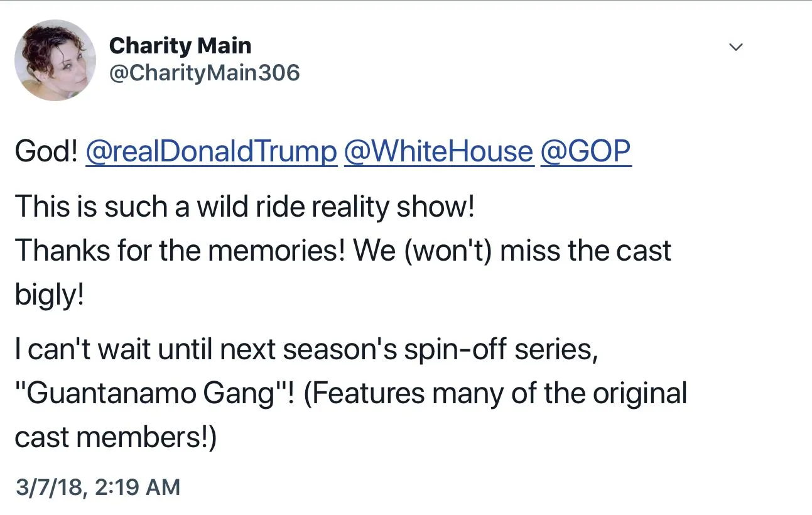Click the "cast members!)" closing text

click(x=116, y=438)
